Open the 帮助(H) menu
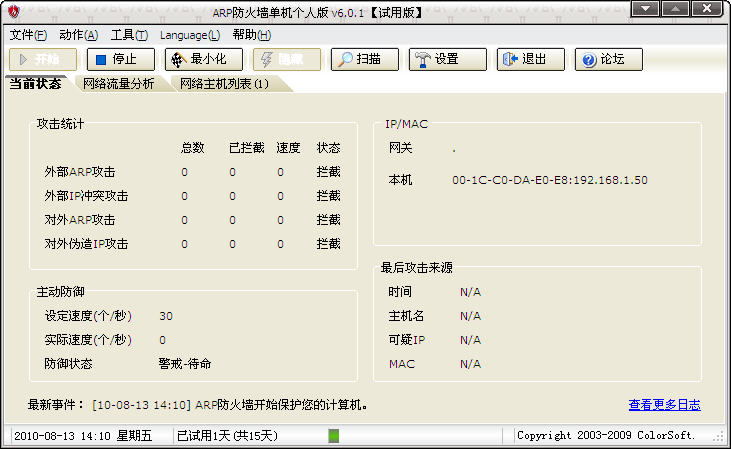Image resolution: width=731 pixels, height=449 pixels. click(x=252, y=35)
